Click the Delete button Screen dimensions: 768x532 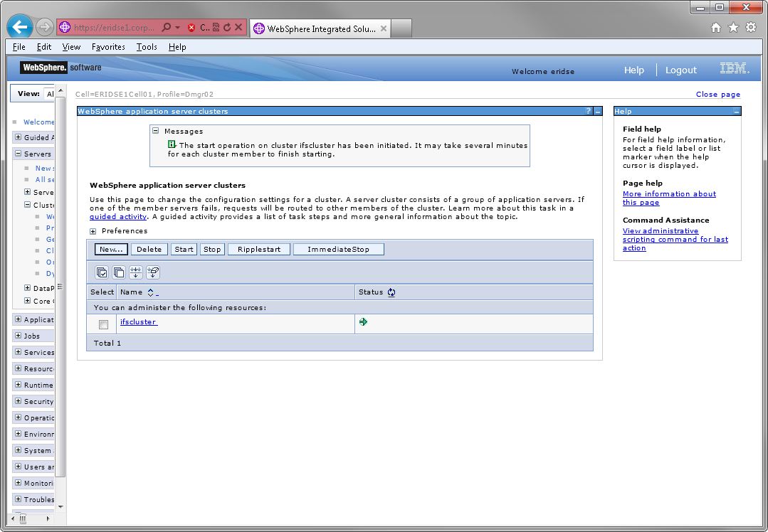pos(149,249)
